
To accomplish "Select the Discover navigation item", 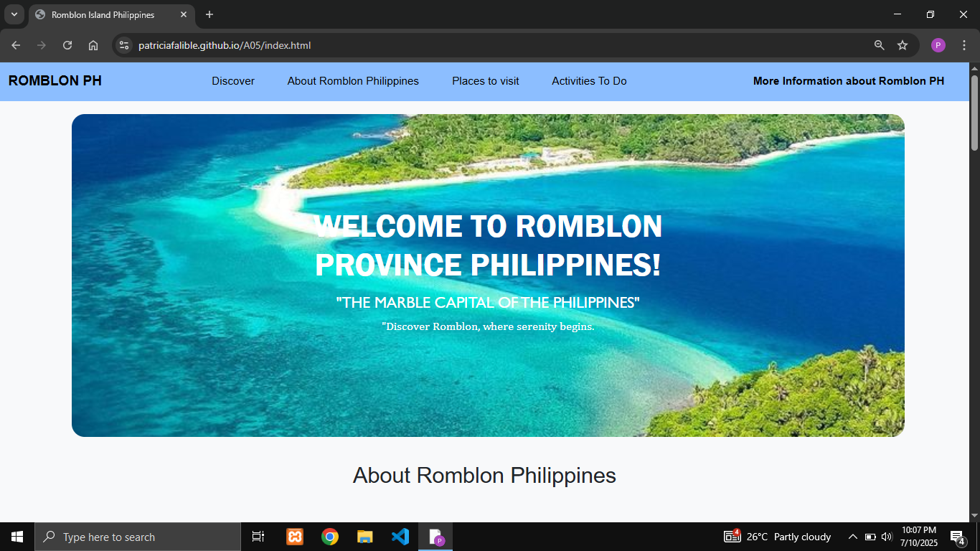I will (233, 81).
